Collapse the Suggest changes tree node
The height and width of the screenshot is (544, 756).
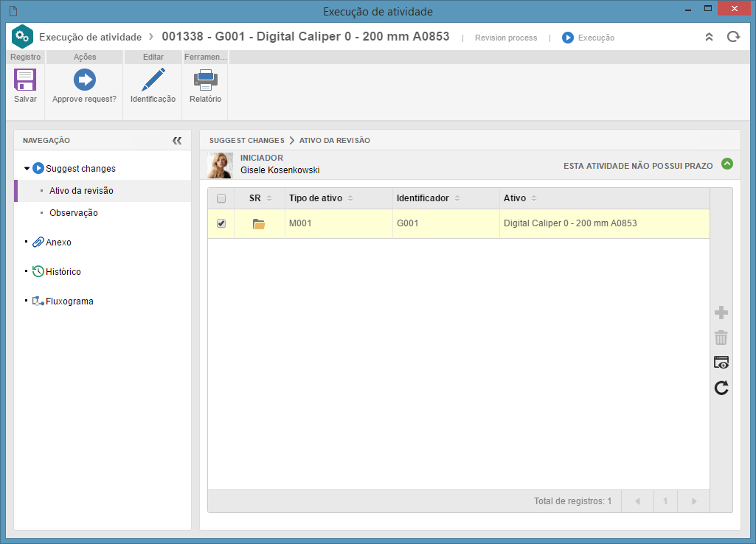tap(27, 169)
